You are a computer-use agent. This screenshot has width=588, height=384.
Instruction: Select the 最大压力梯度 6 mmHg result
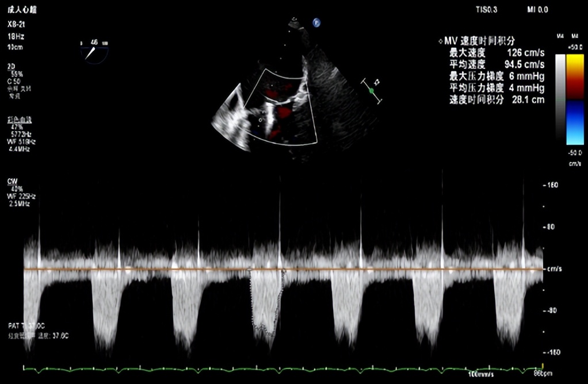pos(497,76)
